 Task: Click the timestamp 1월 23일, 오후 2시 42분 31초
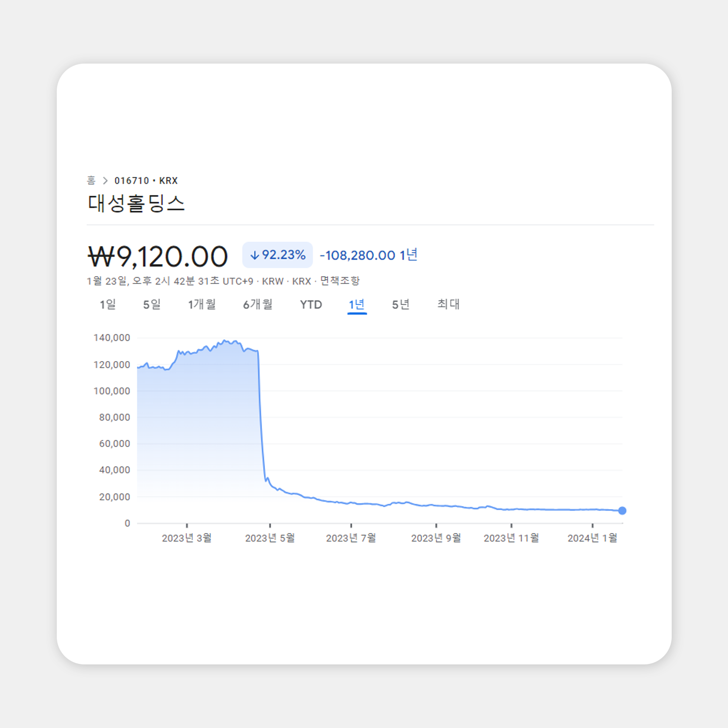pyautogui.click(x=153, y=281)
